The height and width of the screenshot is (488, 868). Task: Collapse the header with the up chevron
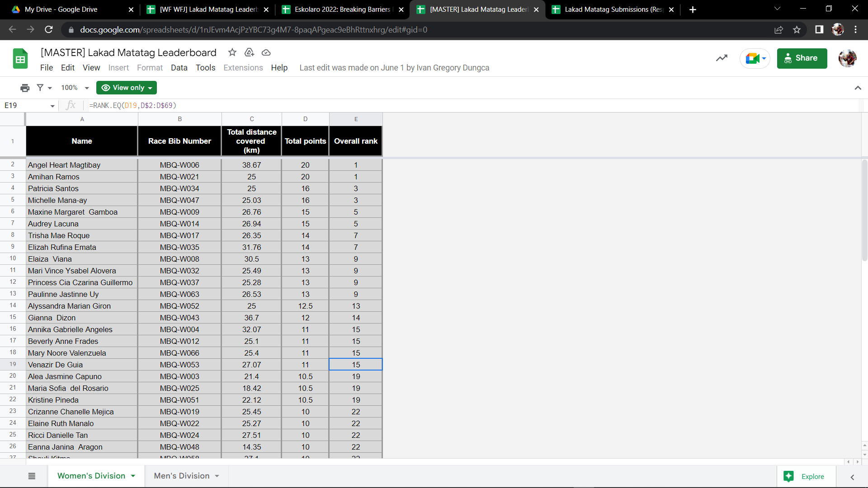pos(858,88)
